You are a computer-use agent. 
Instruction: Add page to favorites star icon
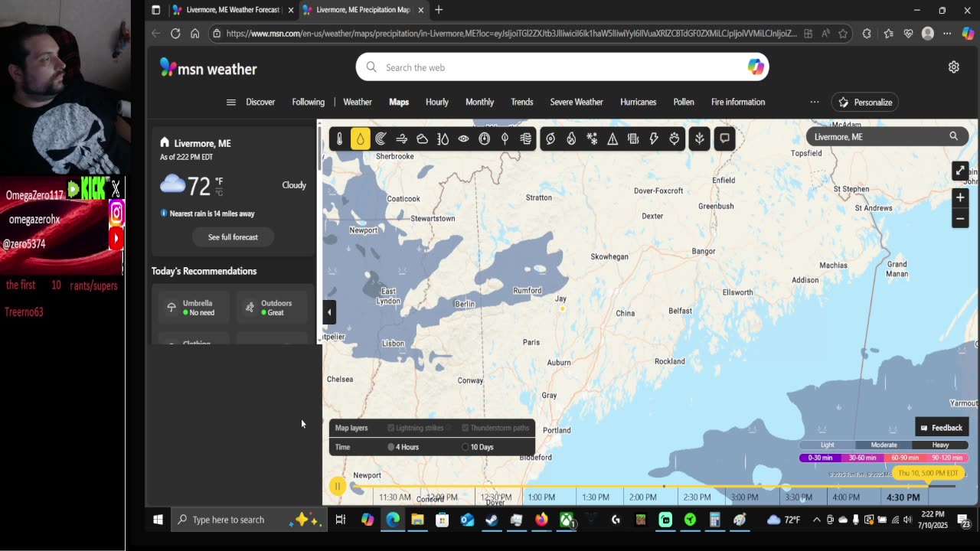pyautogui.click(x=843, y=34)
